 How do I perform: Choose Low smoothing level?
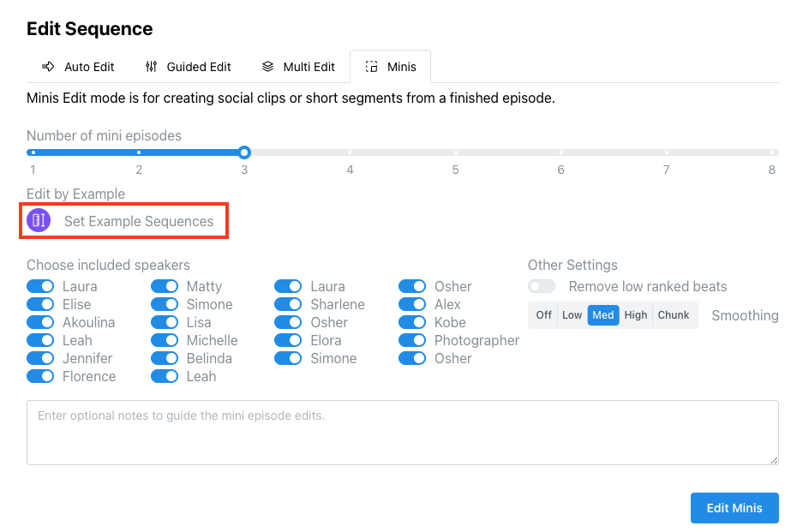(572, 315)
